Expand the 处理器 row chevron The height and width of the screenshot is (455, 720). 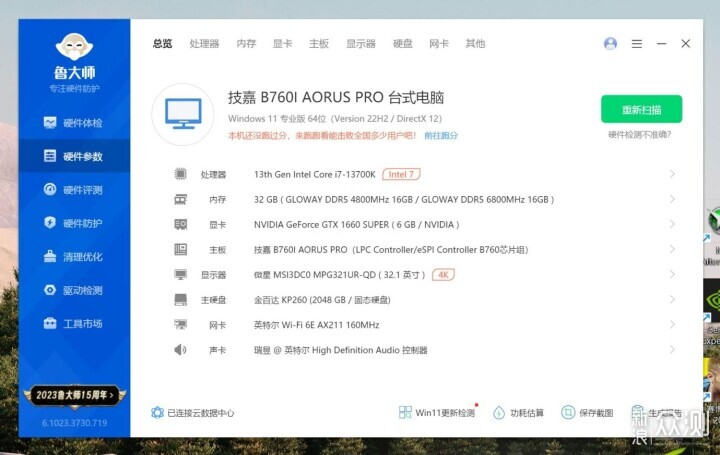click(672, 174)
